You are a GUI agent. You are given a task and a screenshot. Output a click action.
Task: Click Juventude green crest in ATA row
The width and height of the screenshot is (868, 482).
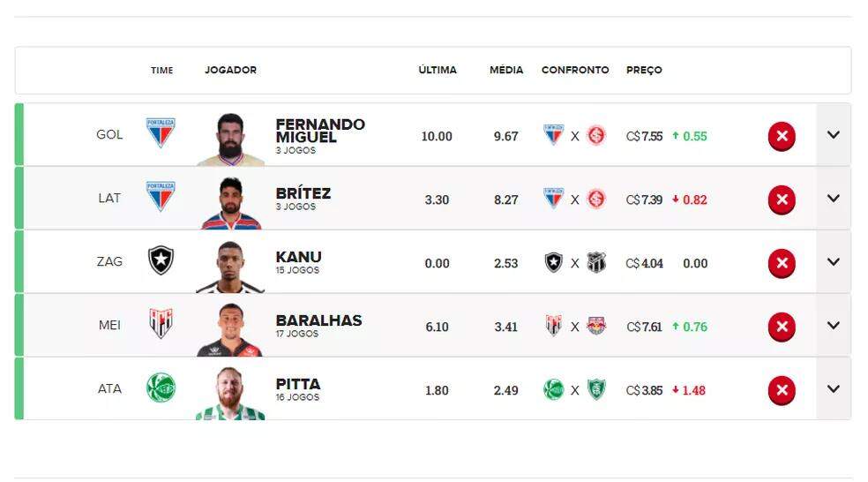point(161,388)
